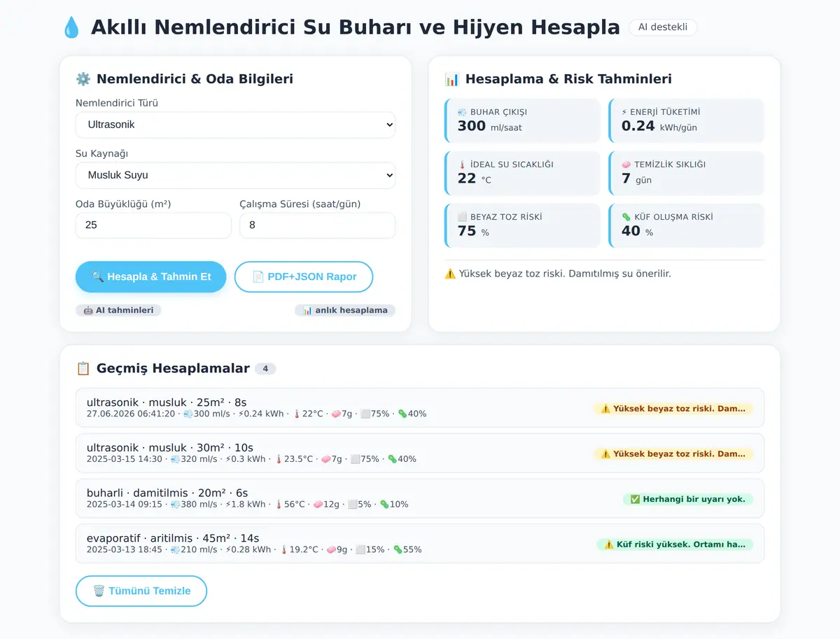Click the chart icon beside Hesaplama & Risk Tahminleri
Image resolution: width=840 pixels, height=639 pixels.
[x=452, y=79]
